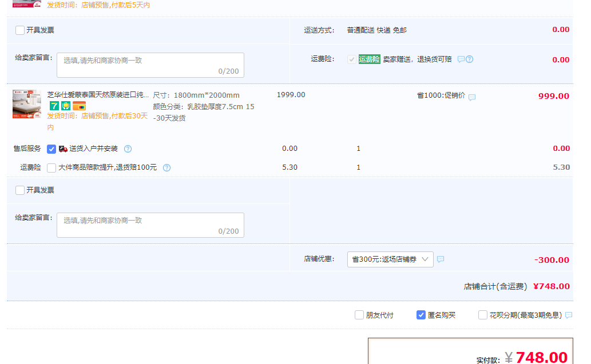This screenshot has height=364, width=591.
Task: Click the orange credit card badge icon
Action: pos(79,106)
